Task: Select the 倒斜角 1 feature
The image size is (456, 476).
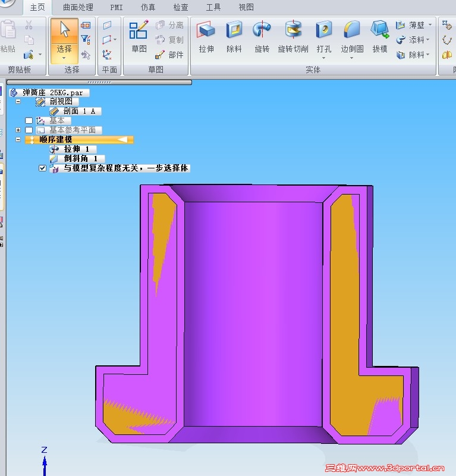Action: (77, 158)
